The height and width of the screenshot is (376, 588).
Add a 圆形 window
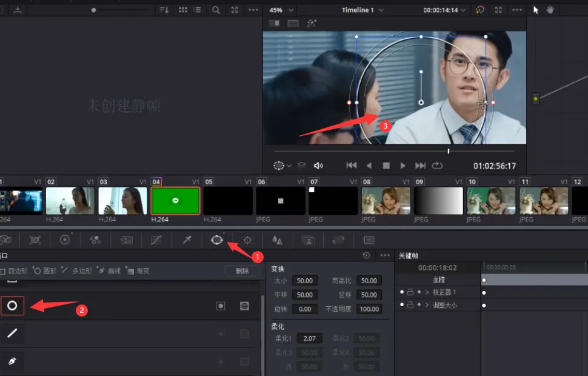[44, 270]
